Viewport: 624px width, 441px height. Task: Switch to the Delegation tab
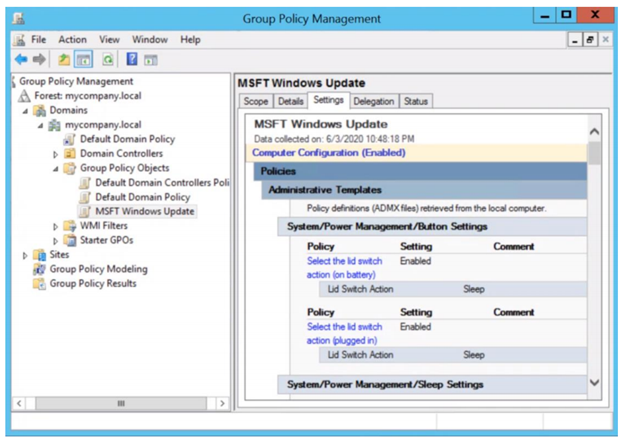(x=374, y=101)
